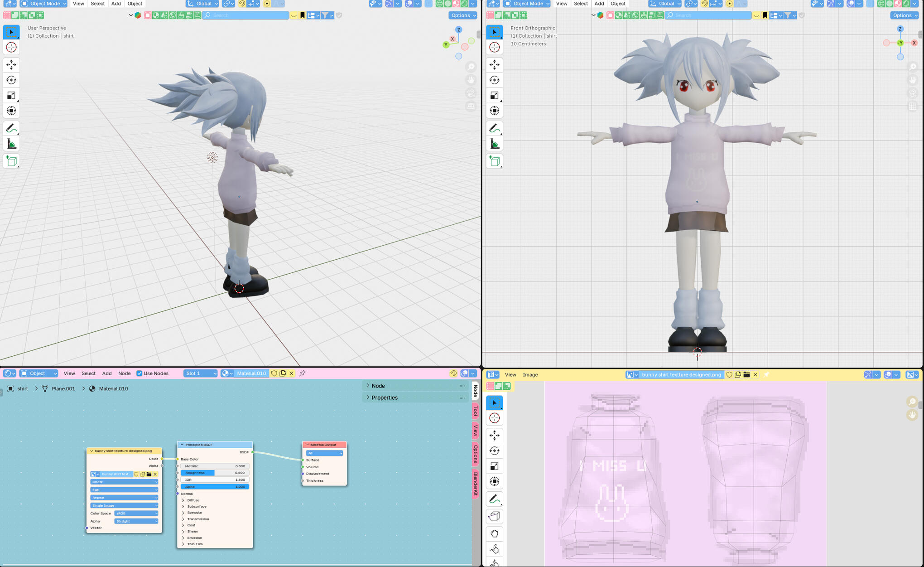
Task: Choose the Add Cube tool in left viewport
Action: coord(11,161)
